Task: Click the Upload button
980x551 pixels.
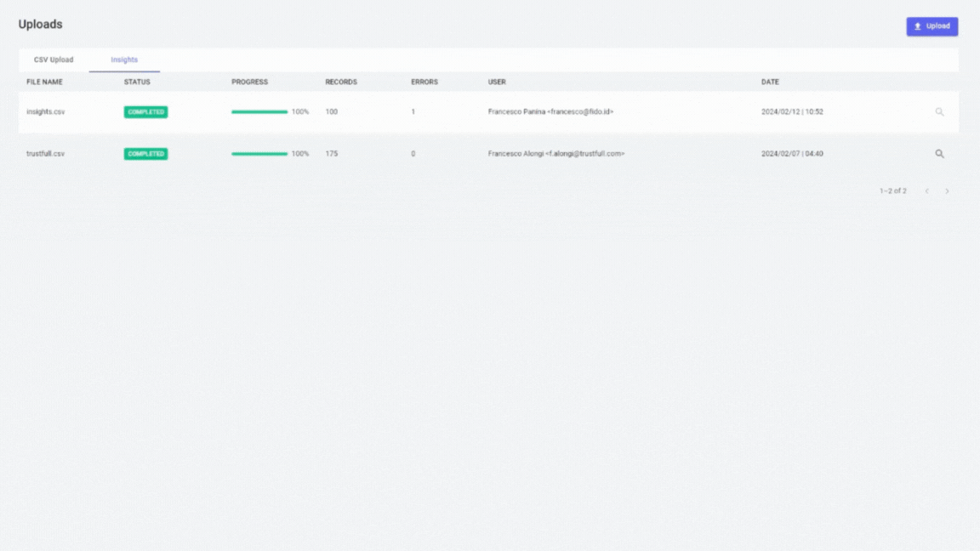Action: pyautogui.click(x=932, y=26)
